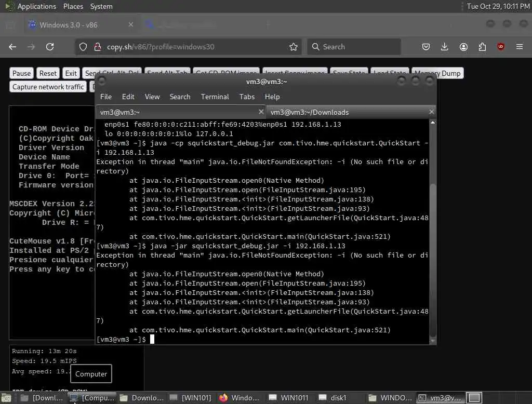Screen dimensions: 532x404
Task: Click the Computer button below the emulator screen
Action: pos(91,374)
